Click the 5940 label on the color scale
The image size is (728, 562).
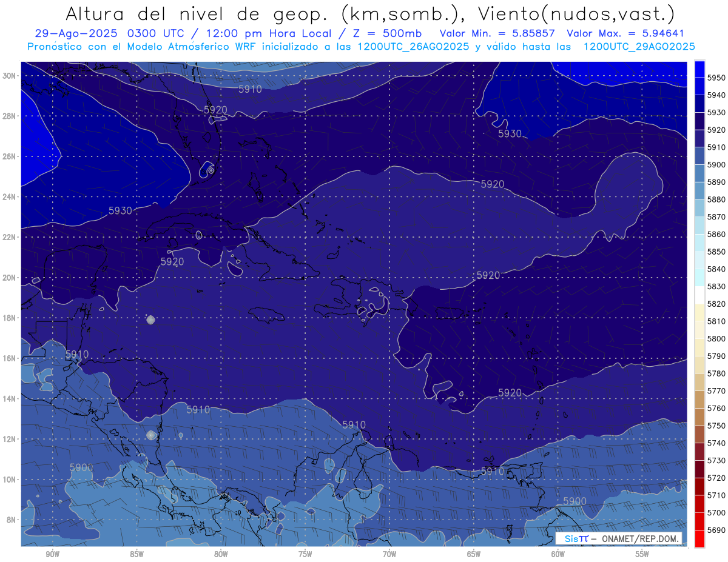[716, 95]
